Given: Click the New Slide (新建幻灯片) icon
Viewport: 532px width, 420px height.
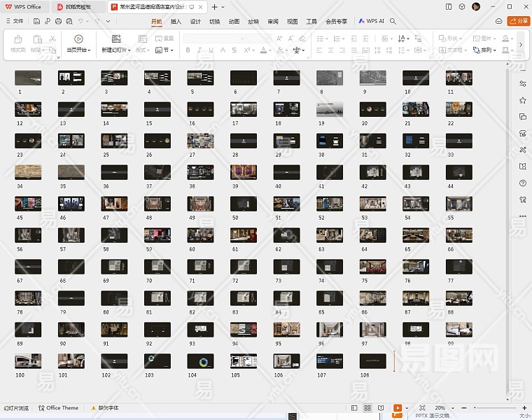Looking at the screenshot, I should click(115, 39).
